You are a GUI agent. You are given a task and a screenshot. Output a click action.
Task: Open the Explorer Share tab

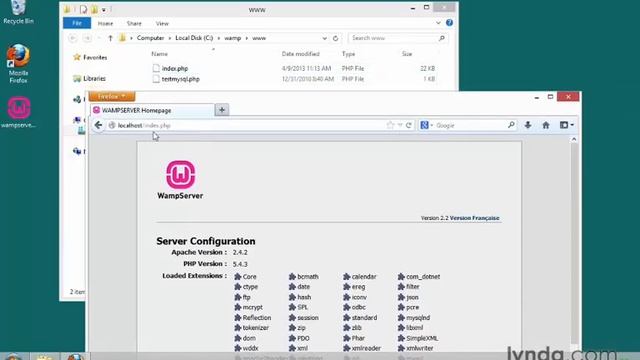click(134, 24)
